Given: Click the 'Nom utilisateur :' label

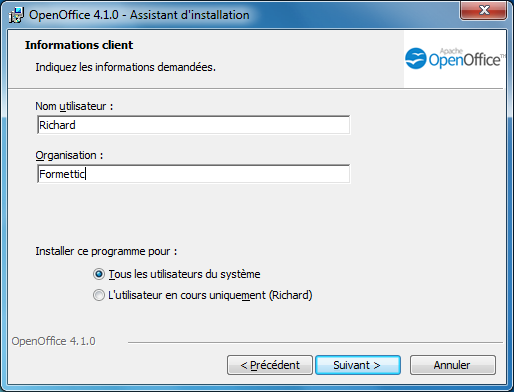Looking at the screenshot, I should 74,106.
